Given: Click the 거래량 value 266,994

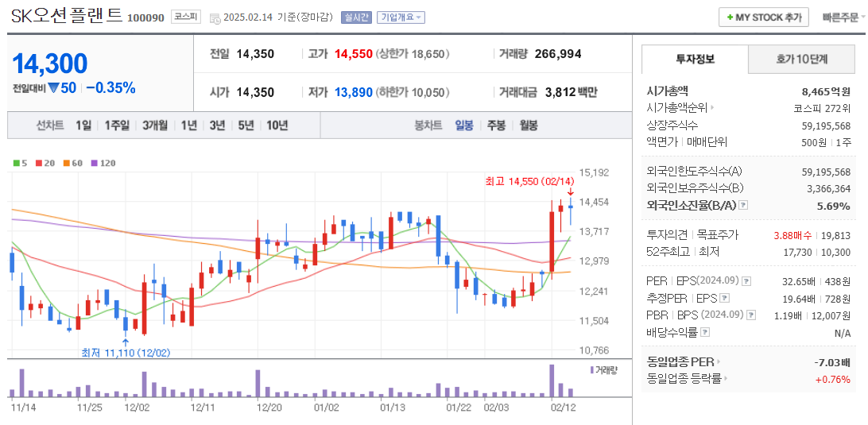Looking at the screenshot, I should (558, 54).
